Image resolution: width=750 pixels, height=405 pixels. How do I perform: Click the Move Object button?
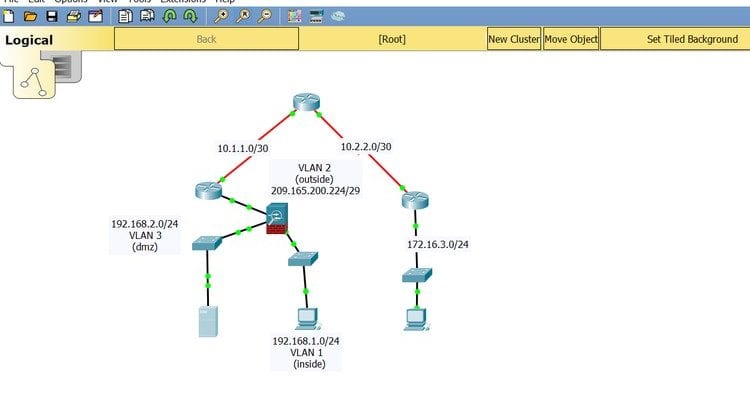[x=571, y=39]
